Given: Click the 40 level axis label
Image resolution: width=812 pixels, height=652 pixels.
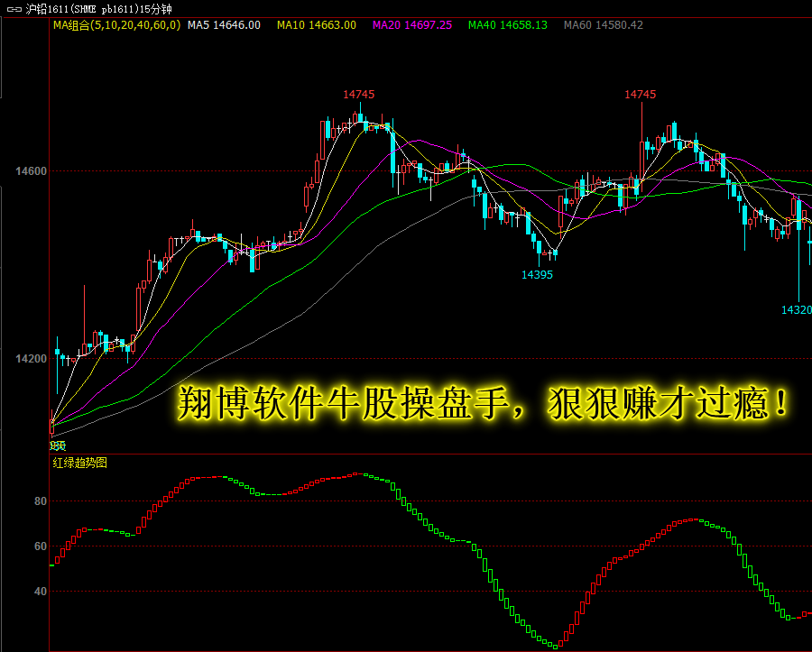Looking at the screenshot, I should coord(41,591).
